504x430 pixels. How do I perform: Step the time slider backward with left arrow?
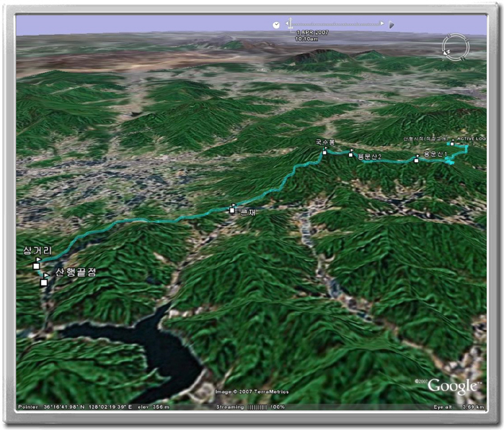(287, 24)
